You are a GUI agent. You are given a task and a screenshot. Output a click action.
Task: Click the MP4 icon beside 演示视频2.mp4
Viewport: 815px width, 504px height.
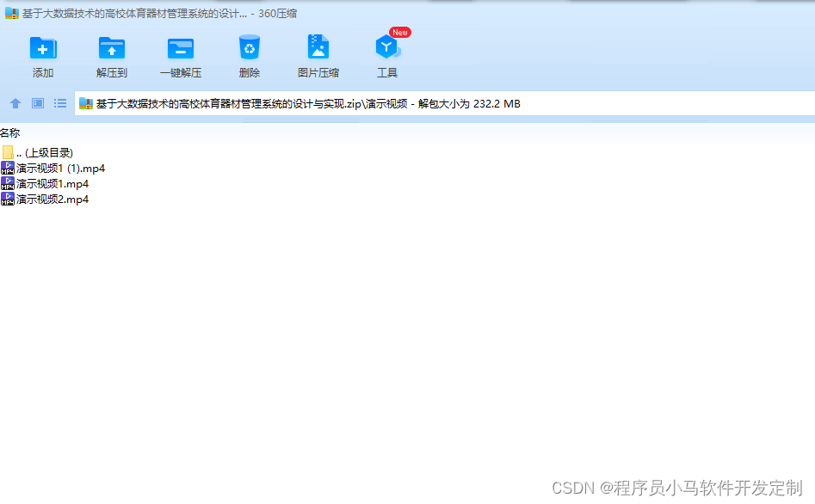click(x=7, y=199)
